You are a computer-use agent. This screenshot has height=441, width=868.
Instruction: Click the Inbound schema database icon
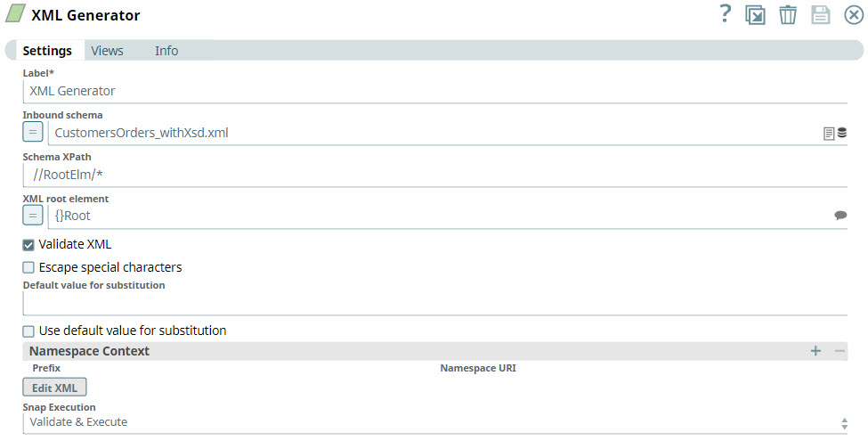842,133
